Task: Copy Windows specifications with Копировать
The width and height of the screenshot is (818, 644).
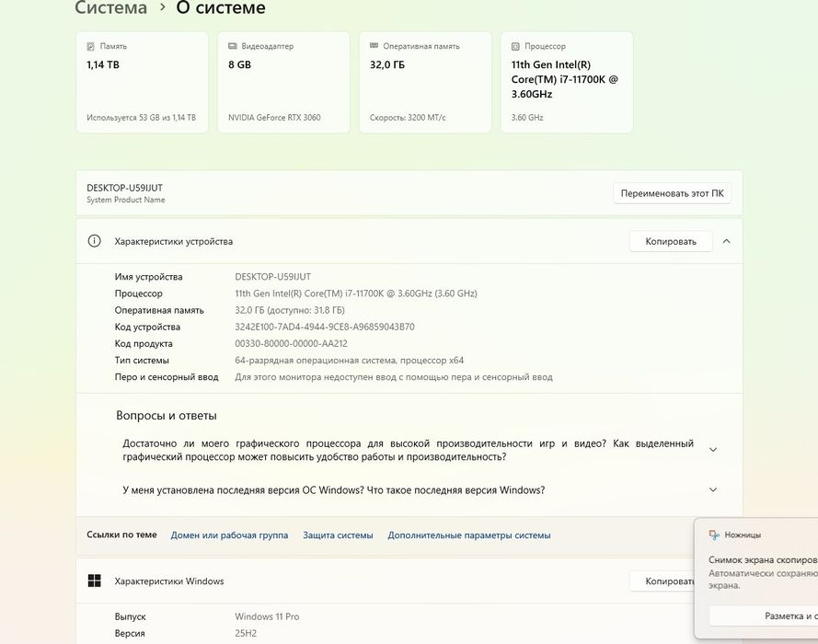Action: coord(662,581)
